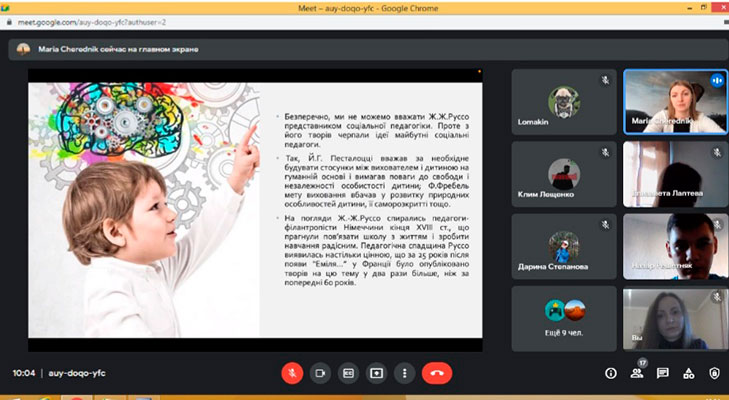Select the Єлизавета Лаптева video tile
Screen dimensions: 729x400
[x=676, y=174]
